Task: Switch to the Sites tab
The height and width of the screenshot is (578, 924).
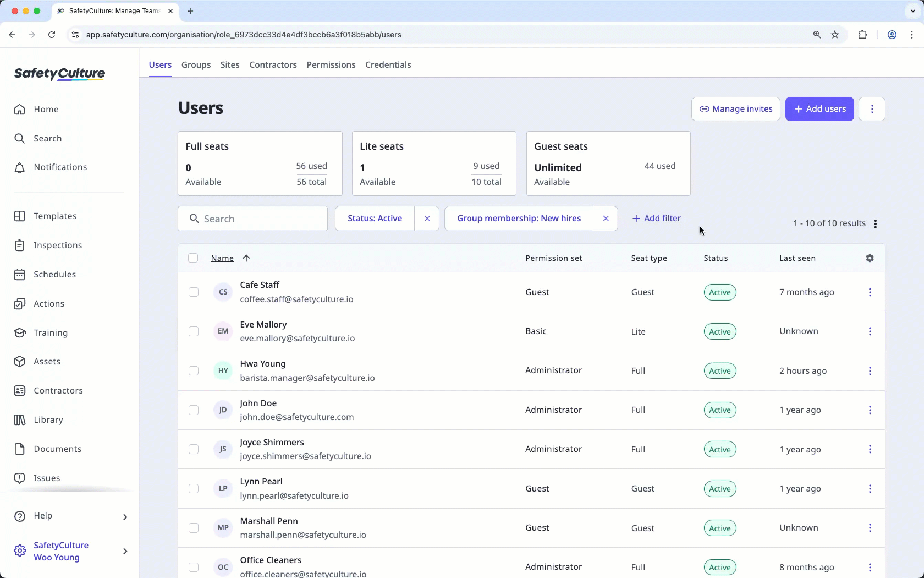Action: tap(230, 65)
